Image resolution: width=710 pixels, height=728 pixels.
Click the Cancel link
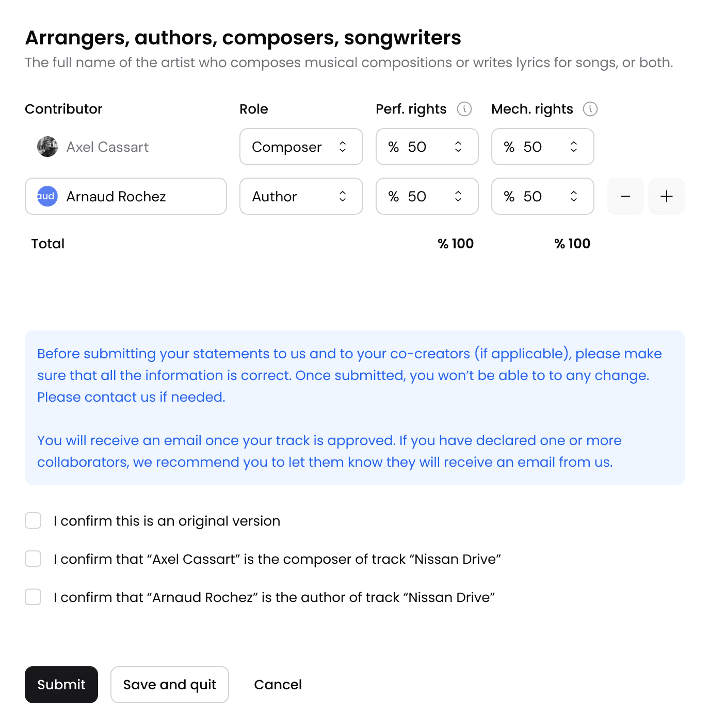[x=278, y=685]
